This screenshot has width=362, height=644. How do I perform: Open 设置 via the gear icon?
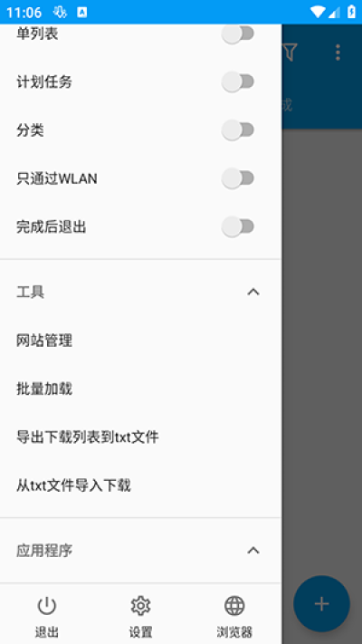coord(141,615)
